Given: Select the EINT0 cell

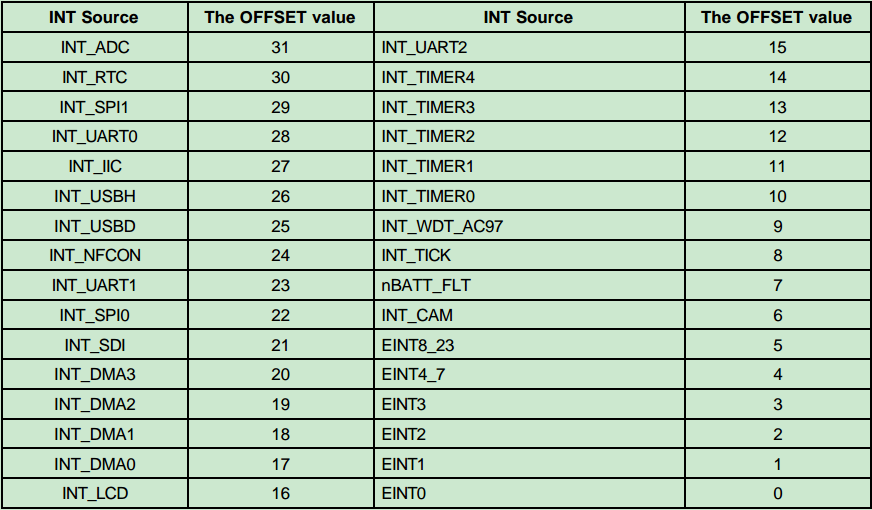Looking at the screenshot, I should pyautogui.click(x=404, y=493).
